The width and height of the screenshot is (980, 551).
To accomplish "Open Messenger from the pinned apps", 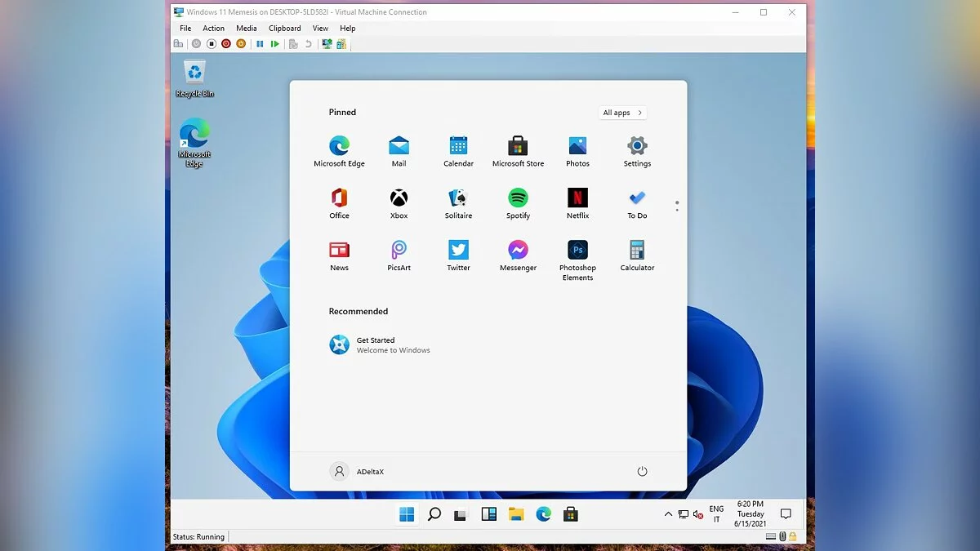I will (x=518, y=251).
